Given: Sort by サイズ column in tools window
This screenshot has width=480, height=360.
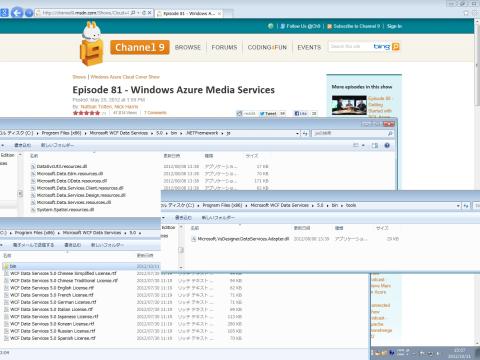Looking at the screenshot, I should click(x=382, y=228).
